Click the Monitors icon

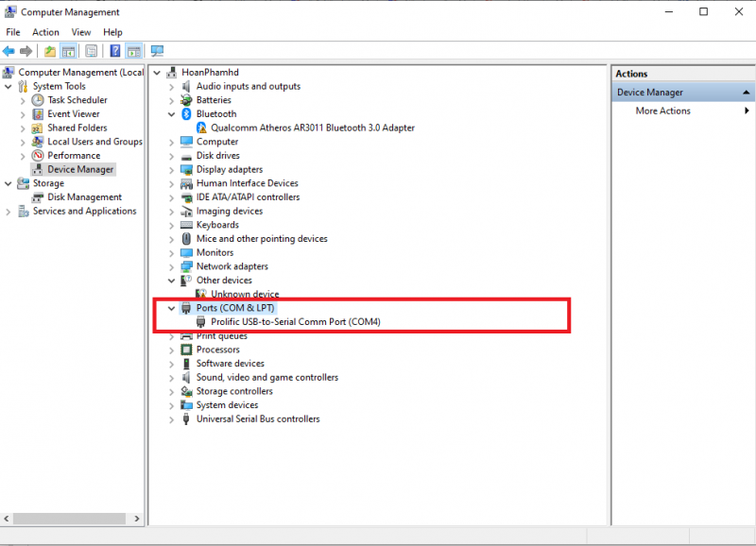(186, 253)
